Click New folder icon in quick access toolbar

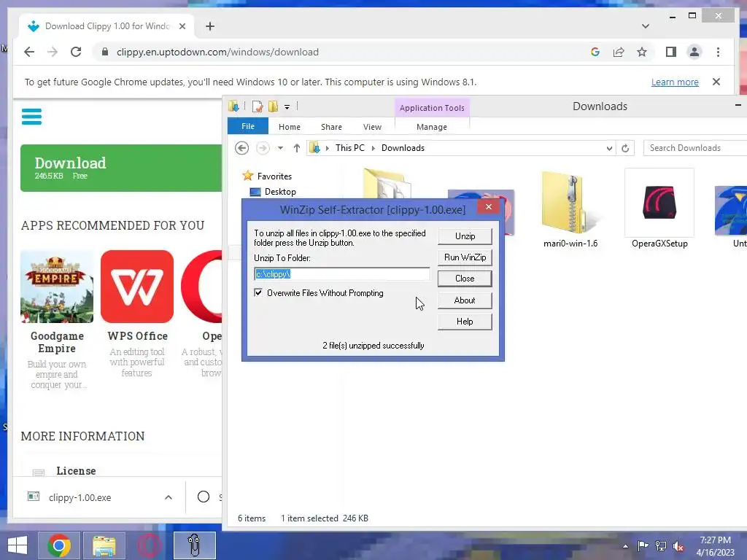(x=273, y=106)
